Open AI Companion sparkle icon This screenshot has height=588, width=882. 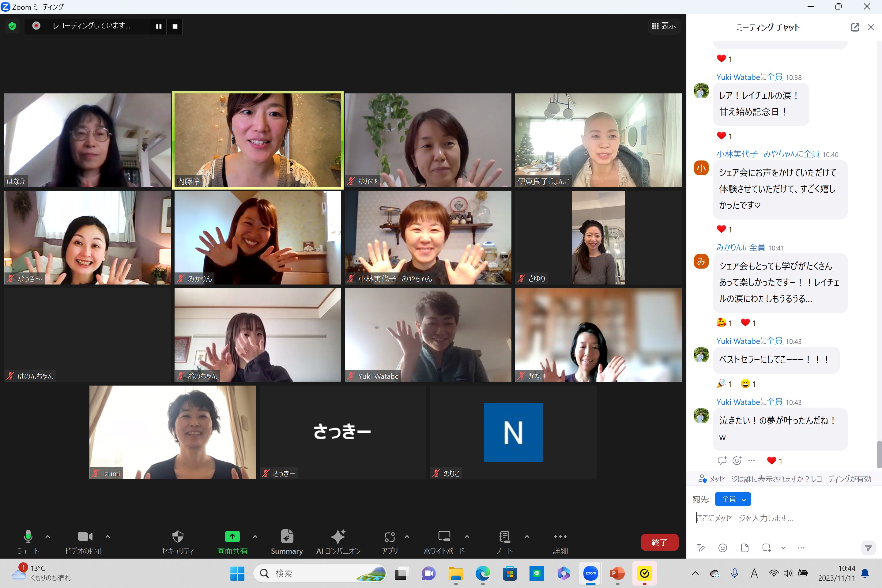click(x=338, y=537)
